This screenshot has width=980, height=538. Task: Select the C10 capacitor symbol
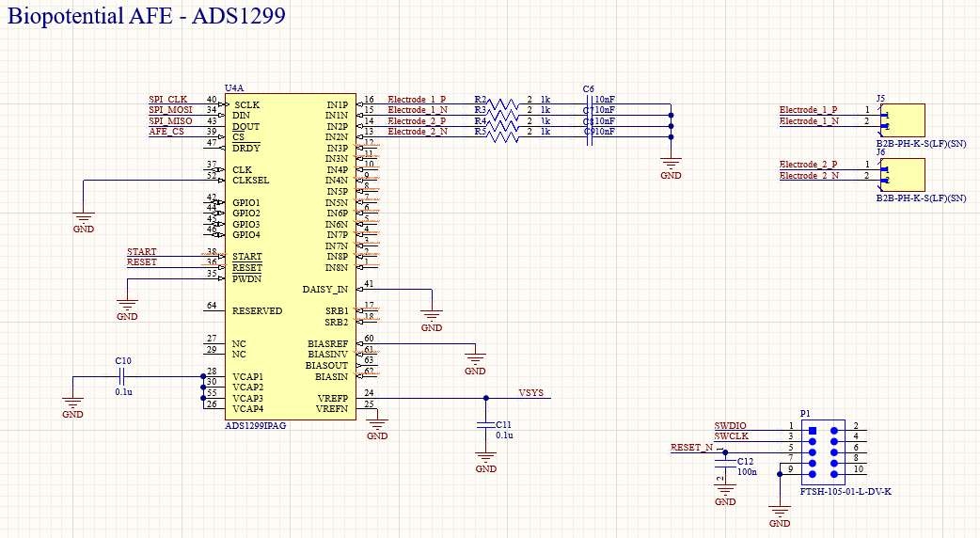point(122,376)
